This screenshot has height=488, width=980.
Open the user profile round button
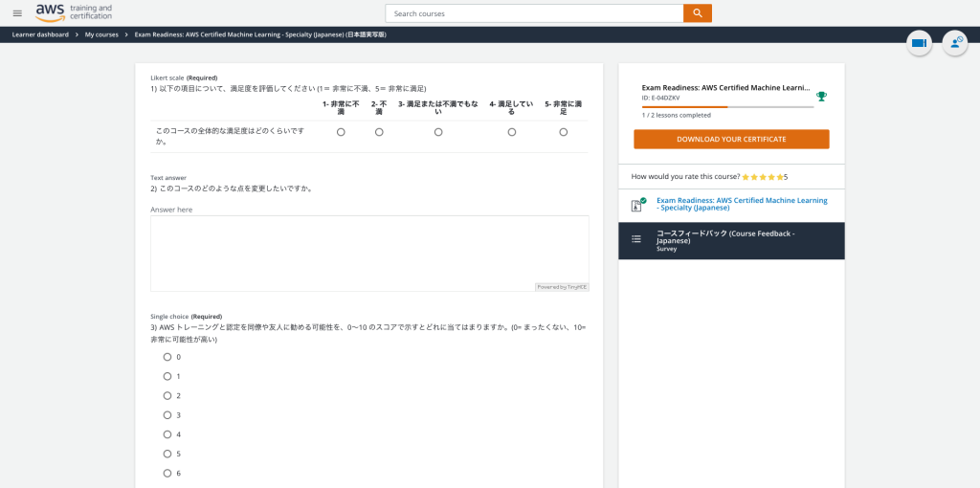pyautogui.click(x=955, y=43)
